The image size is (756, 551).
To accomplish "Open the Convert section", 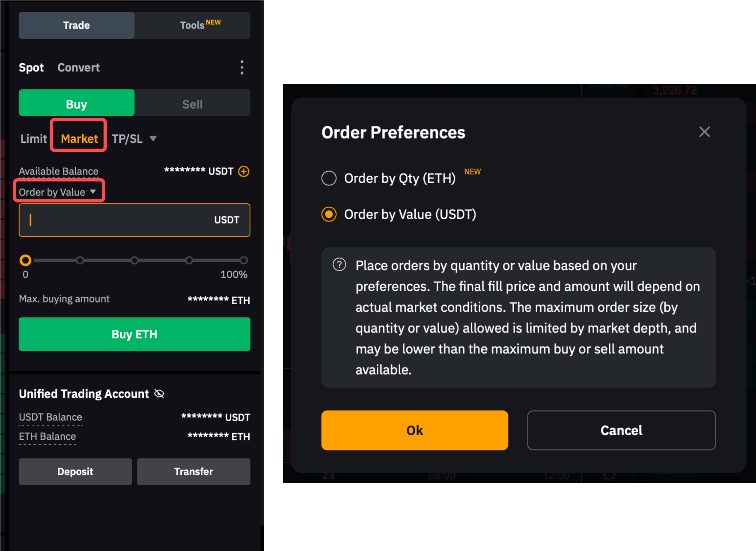I will click(x=78, y=68).
